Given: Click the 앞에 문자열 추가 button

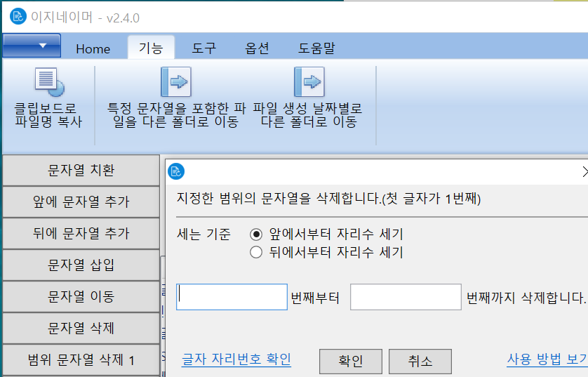Looking at the screenshot, I should tap(81, 201).
